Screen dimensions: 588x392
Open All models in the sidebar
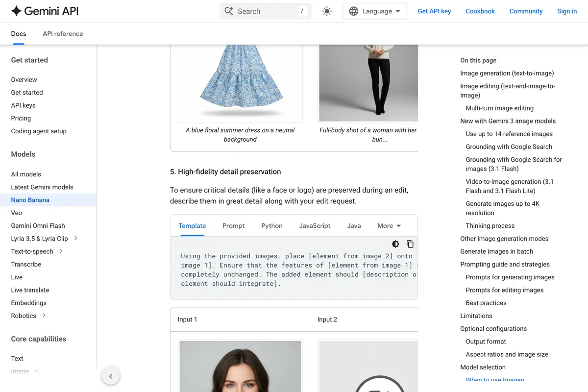click(26, 174)
